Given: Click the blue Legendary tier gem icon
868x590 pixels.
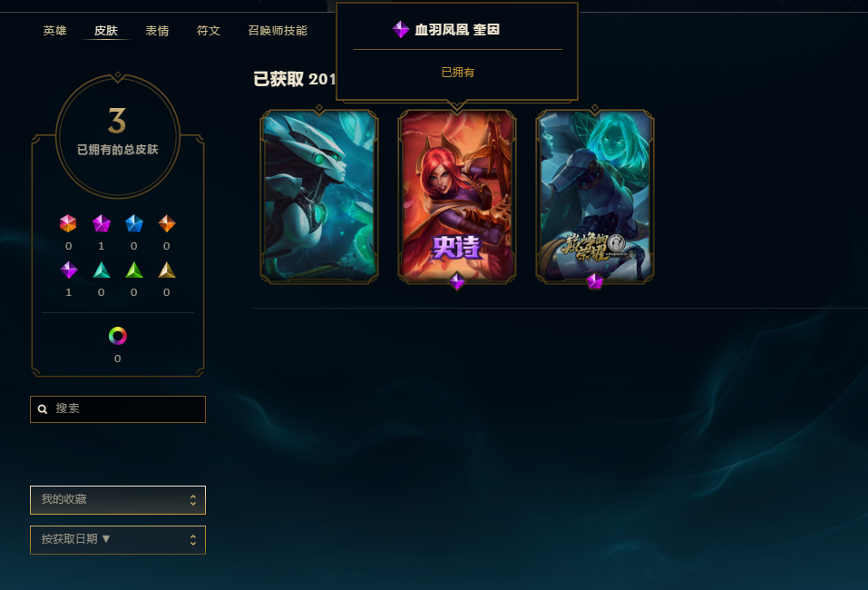Looking at the screenshot, I should pos(134,223).
